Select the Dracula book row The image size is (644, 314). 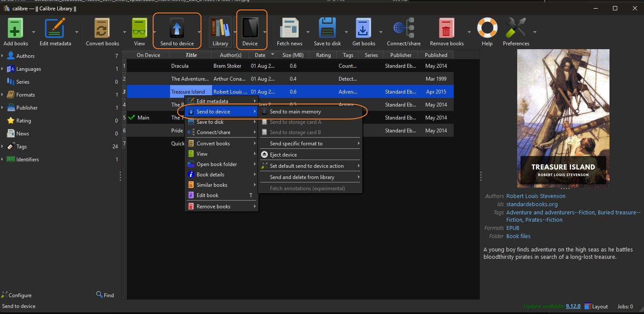tap(290, 66)
